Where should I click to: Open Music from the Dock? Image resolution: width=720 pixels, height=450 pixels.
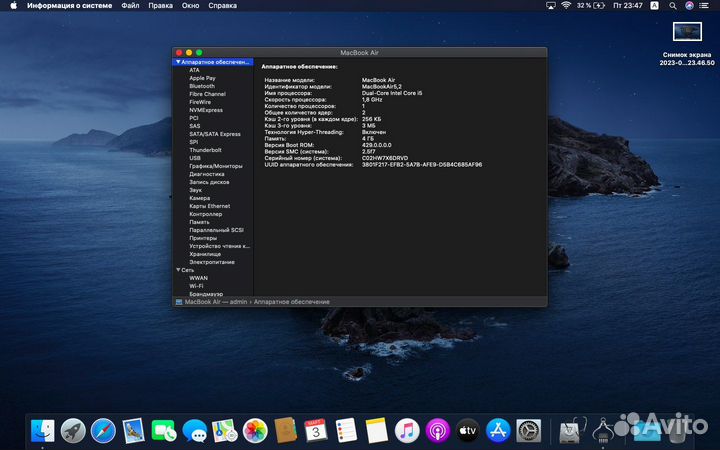[x=407, y=431]
